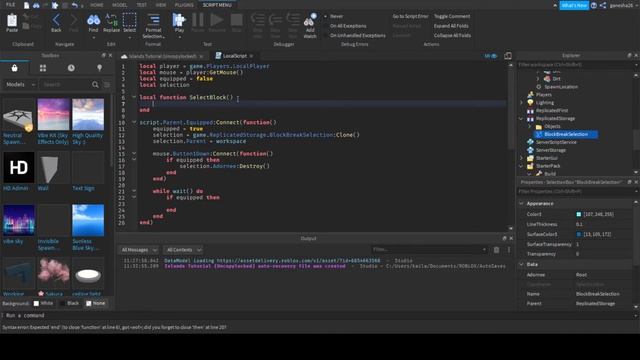This screenshot has width=640, height=360.
Task: Collapse the ribbon with the up arrow
Action: click(x=555, y=5)
